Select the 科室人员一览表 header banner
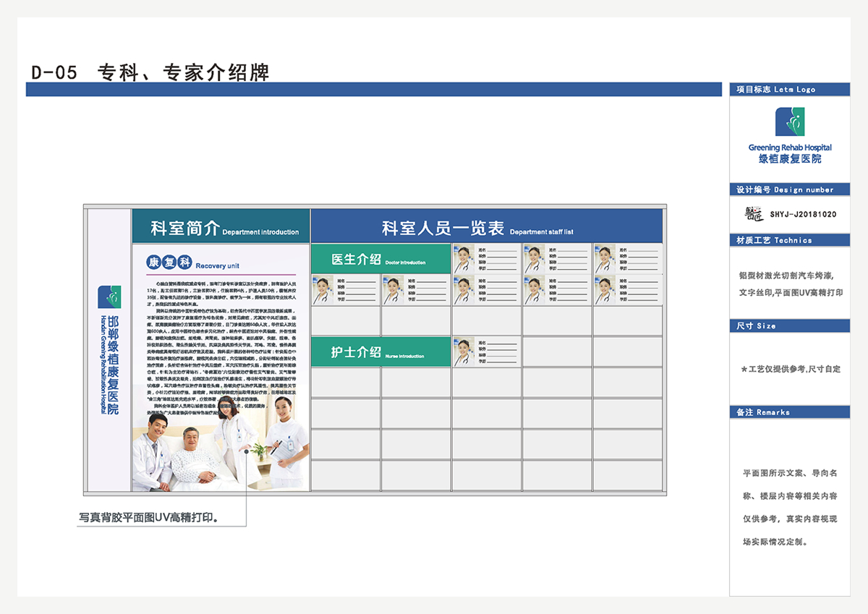This screenshot has width=868, height=614. (486, 227)
